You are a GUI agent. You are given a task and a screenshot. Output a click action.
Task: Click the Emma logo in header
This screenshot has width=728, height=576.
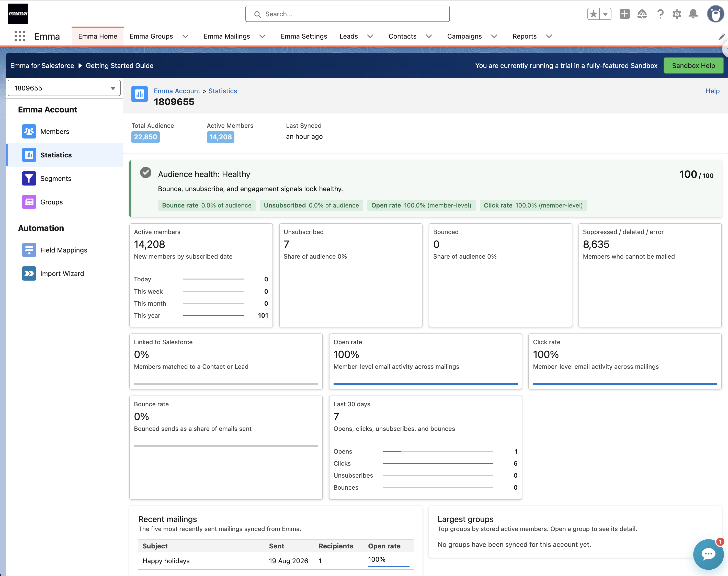point(18,14)
